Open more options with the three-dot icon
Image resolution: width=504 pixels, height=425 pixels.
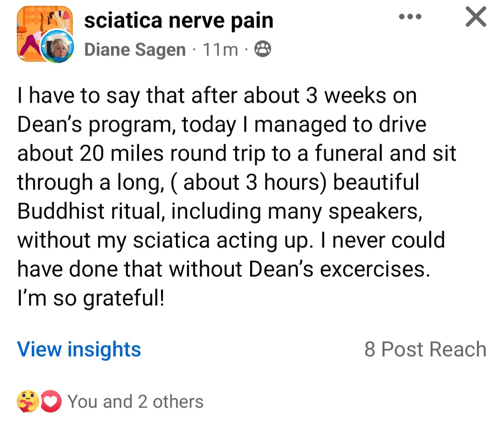(410, 16)
